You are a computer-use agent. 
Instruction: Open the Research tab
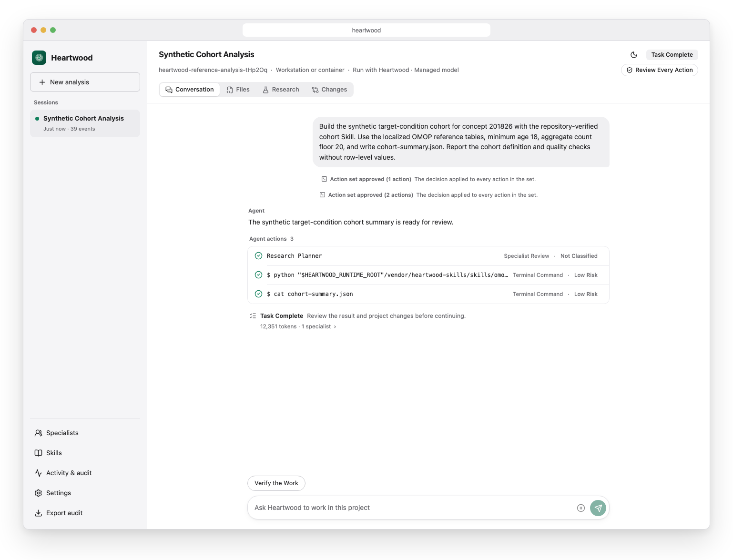click(281, 90)
